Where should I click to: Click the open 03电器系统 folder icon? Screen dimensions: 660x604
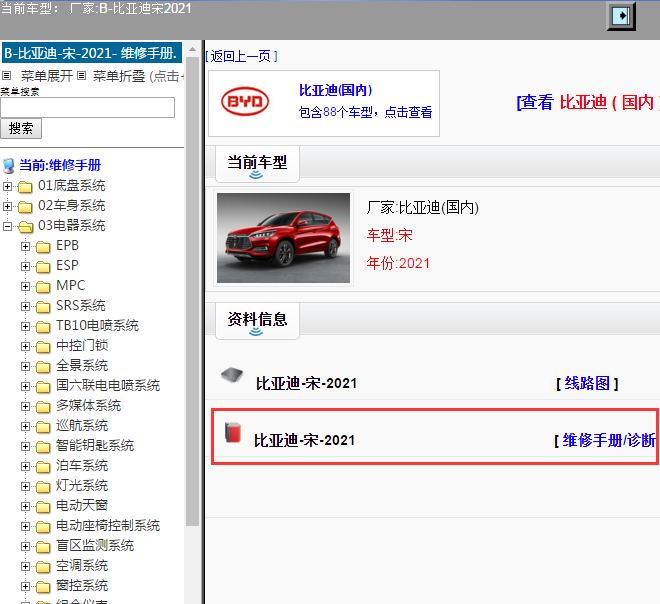(x=25, y=226)
